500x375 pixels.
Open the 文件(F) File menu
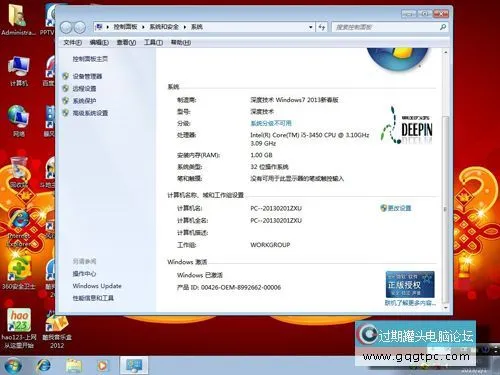[72, 42]
